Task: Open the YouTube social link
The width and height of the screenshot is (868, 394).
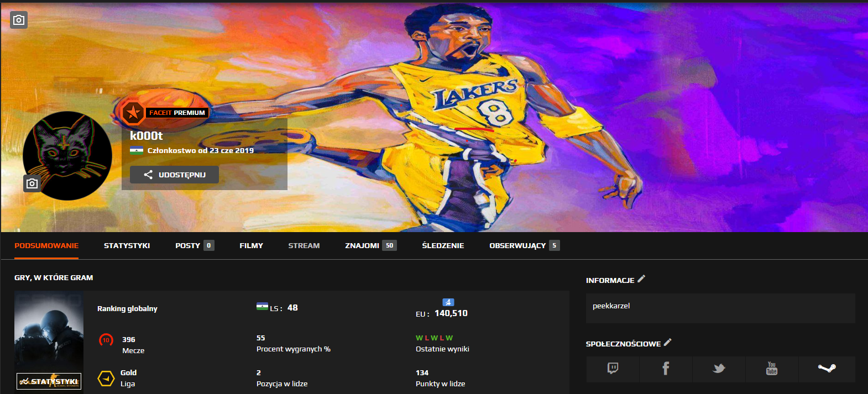Action: coord(772,369)
